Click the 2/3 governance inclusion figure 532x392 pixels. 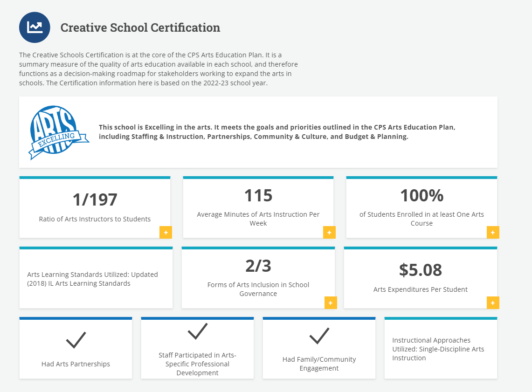(258, 266)
